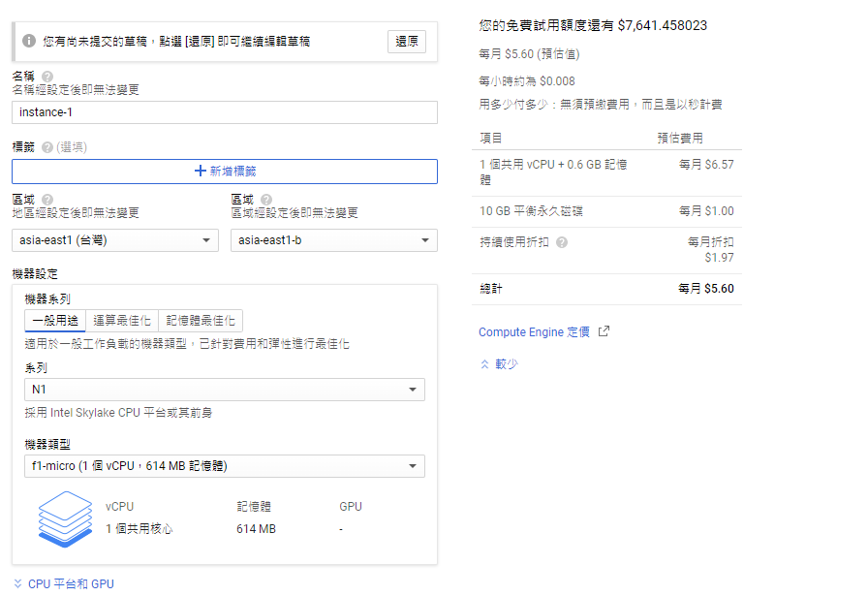The height and width of the screenshot is (596, 868).
Task: Click help icon above asia-east1-b dropdown
Action: (266, 199)
